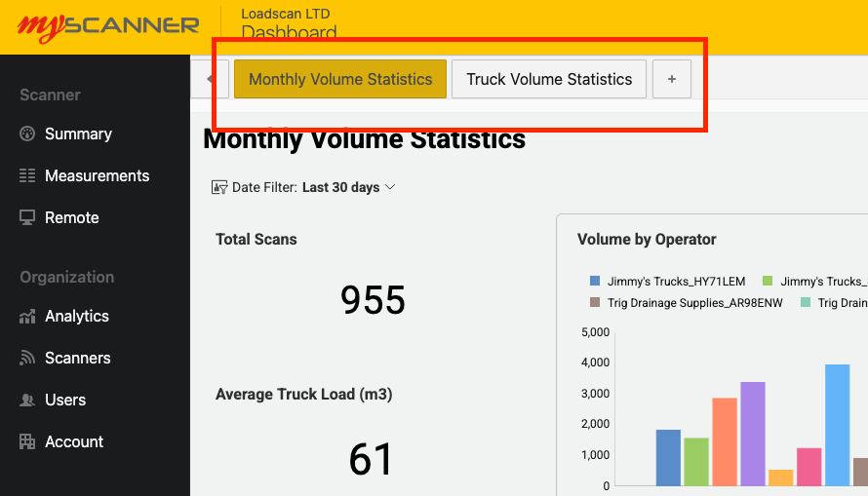Click the Scanners signal icon
The width and height of the screenshot is (868, 496).
(x=27, y=358)
